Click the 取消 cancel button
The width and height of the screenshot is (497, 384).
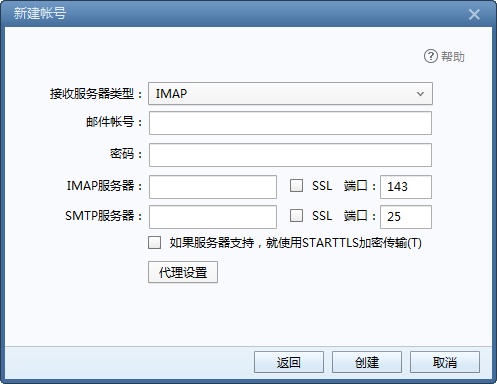tap(445, 362)
